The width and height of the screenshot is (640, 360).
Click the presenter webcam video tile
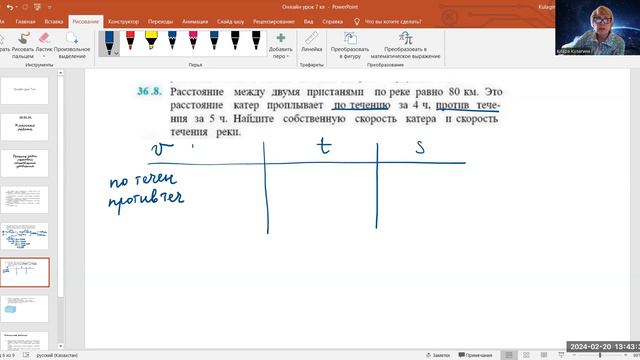coord(598,27)
